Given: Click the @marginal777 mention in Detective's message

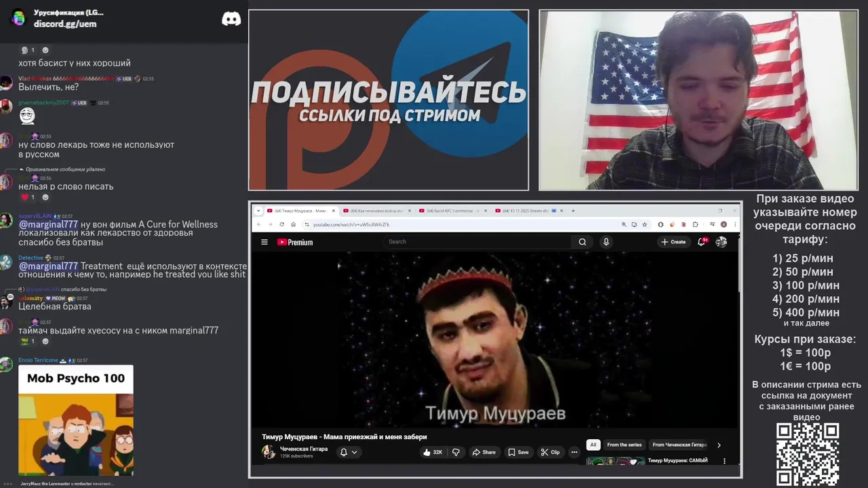Looking at the screenshot, I should [48, 266].
